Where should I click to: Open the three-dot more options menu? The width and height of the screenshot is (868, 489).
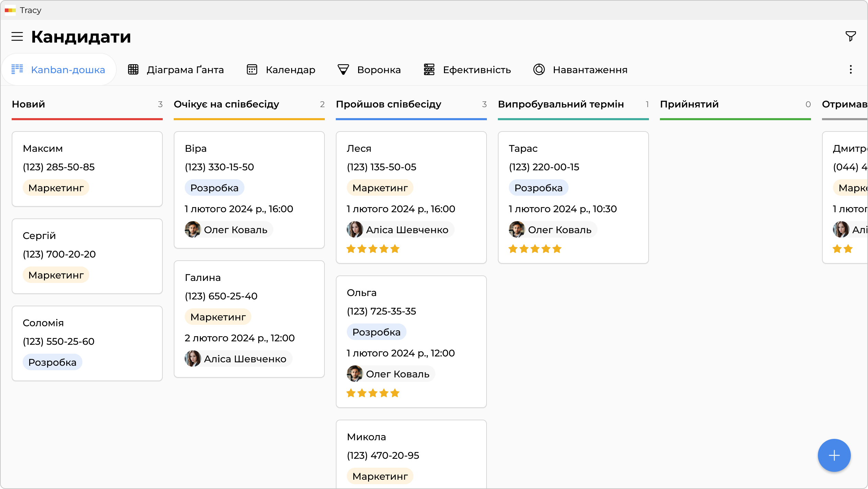(x=850, y=70)
